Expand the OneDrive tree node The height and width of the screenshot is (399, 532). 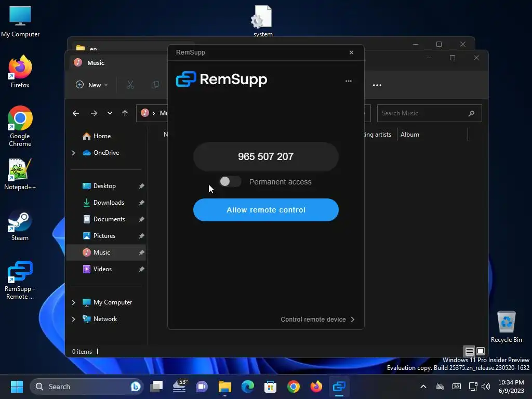pyautogui.click(x=74, y=153)
